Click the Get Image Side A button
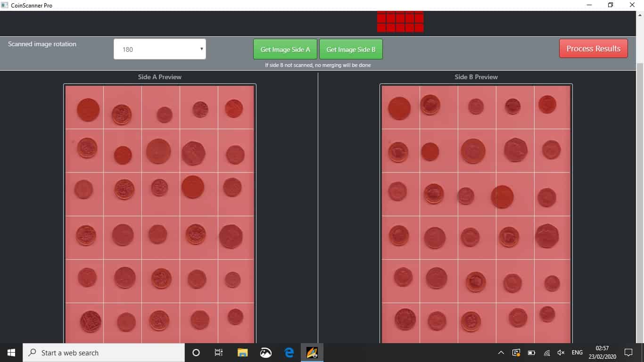 tap(285, 49)
